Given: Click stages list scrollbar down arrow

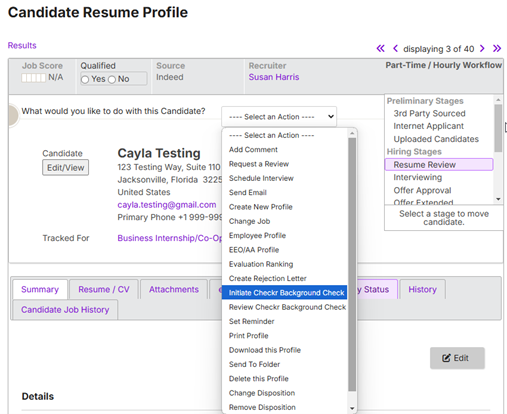Looking at the screenshot, I should click(x=498, y=199).
